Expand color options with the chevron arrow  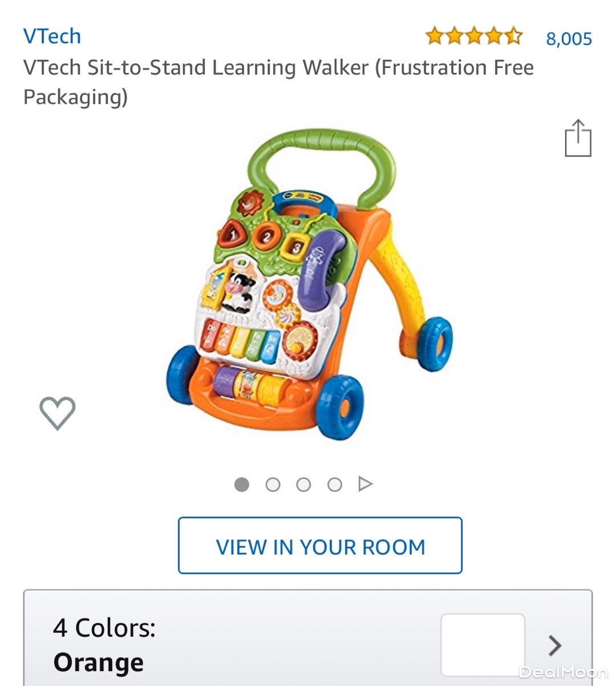[554, 645]
